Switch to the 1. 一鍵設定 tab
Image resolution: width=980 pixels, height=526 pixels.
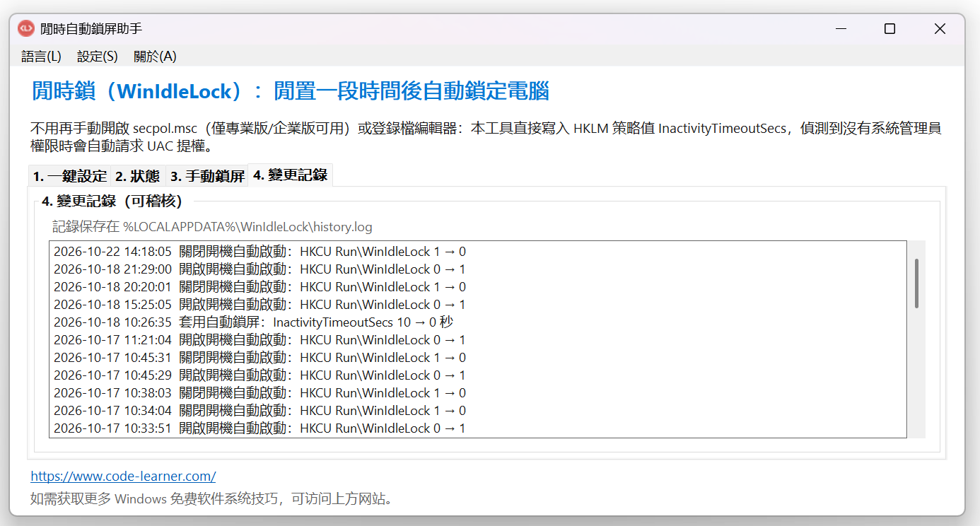(70, 176)
